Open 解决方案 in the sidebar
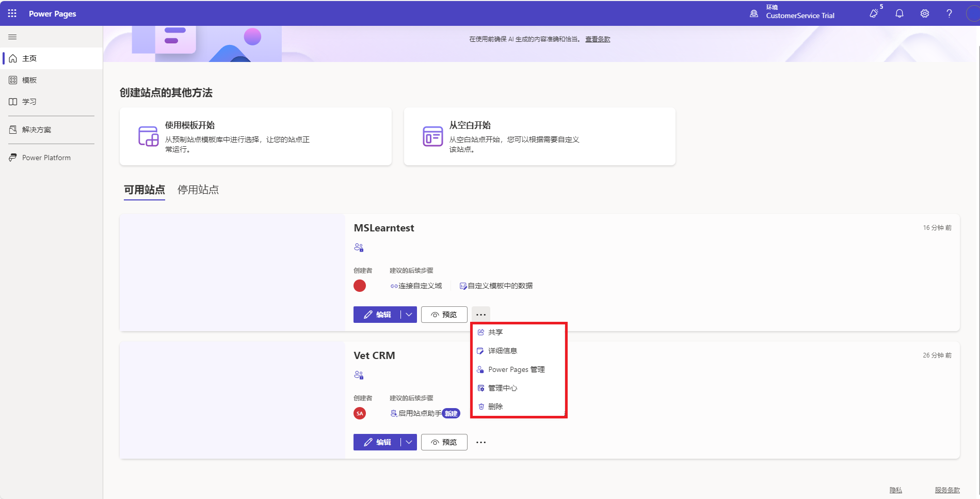Screen dimensions: 980x499 tap(52, 130)
